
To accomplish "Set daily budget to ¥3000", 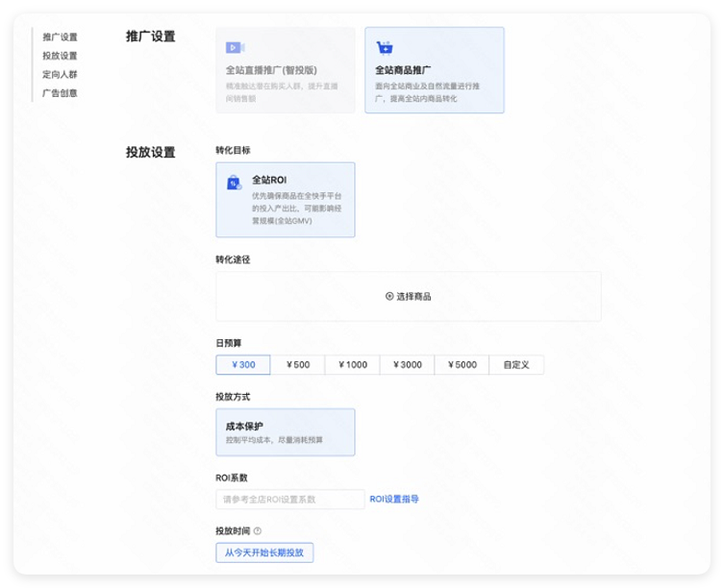I will pos(408,364).
